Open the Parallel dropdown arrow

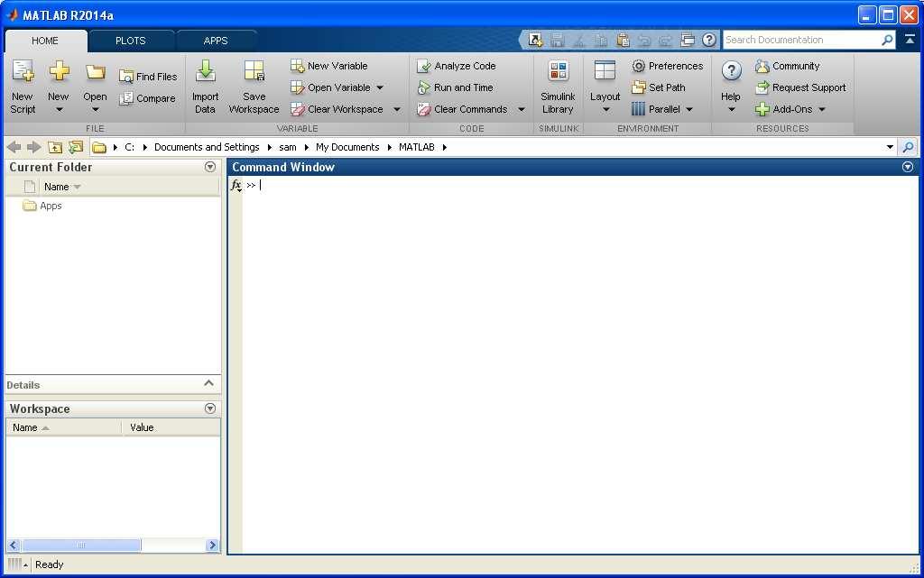coord(689,109)
